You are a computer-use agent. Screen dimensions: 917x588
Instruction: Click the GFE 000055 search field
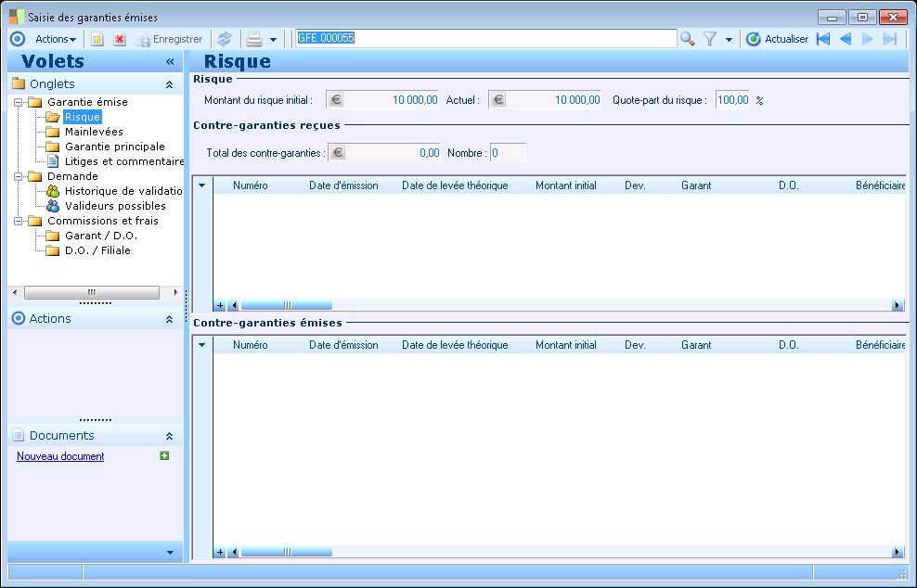486,39
